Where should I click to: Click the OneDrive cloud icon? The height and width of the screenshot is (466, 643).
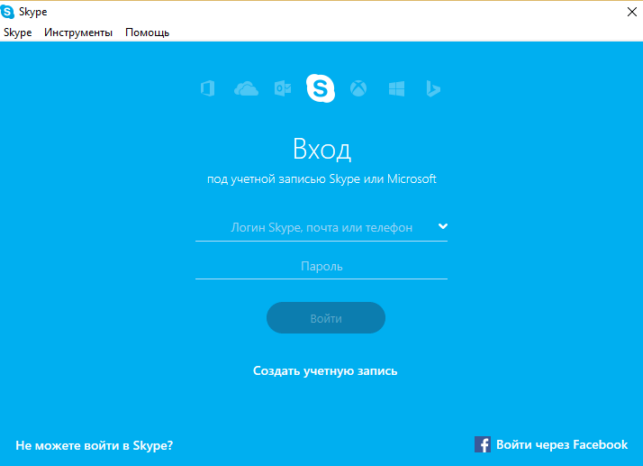246,89
